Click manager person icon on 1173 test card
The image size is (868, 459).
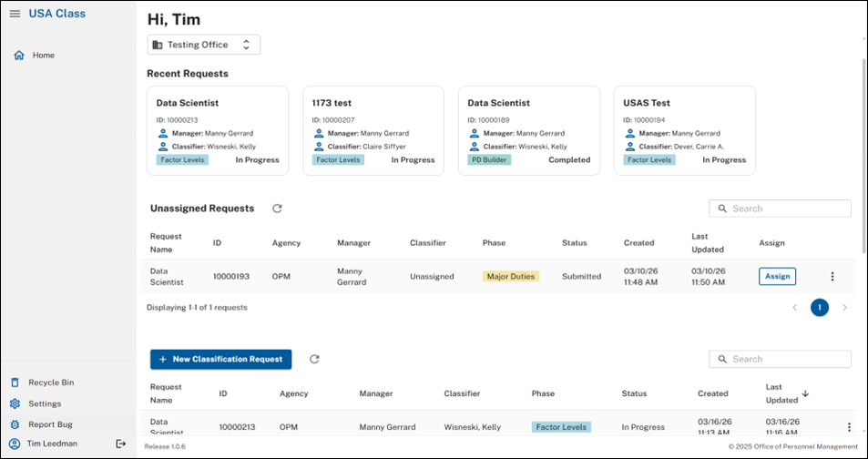click(x=319, y=134)
